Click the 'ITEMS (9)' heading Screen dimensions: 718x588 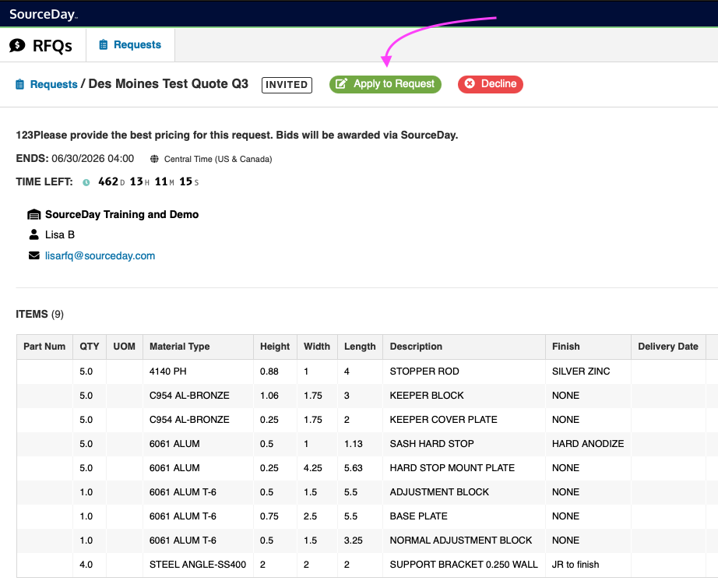click(40, 314)
